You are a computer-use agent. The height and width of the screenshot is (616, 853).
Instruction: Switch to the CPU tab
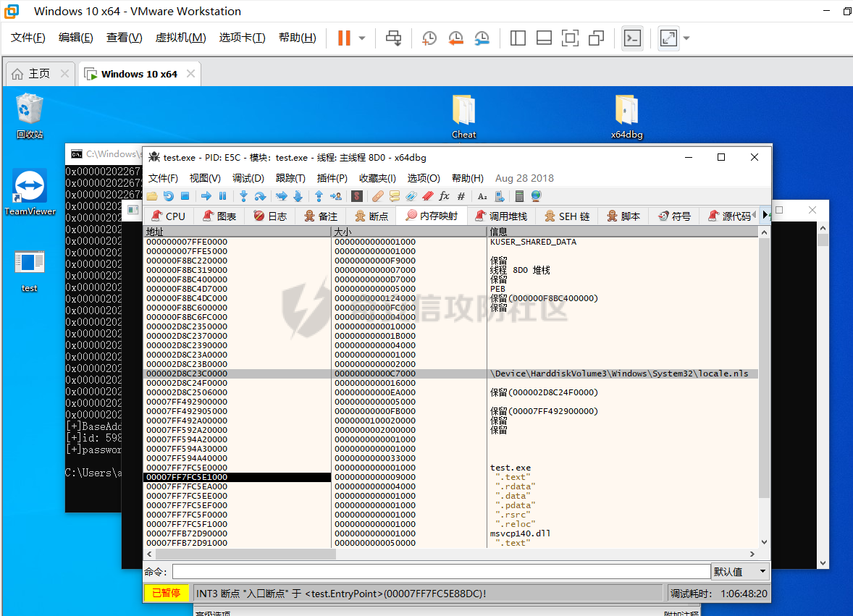(x=168, y=216)
